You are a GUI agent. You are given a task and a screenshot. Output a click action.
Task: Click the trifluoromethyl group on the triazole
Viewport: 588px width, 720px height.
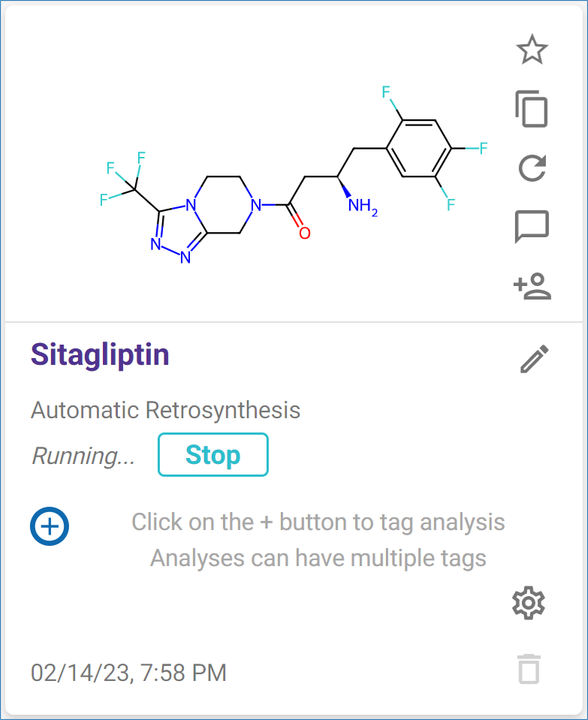pyautogui.click(x=125, y=179)
